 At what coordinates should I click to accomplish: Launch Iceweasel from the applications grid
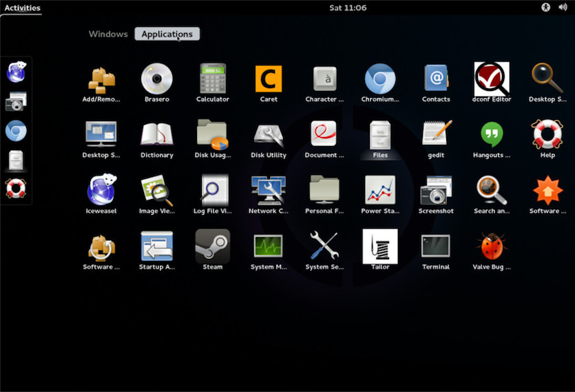coord(101,194)
